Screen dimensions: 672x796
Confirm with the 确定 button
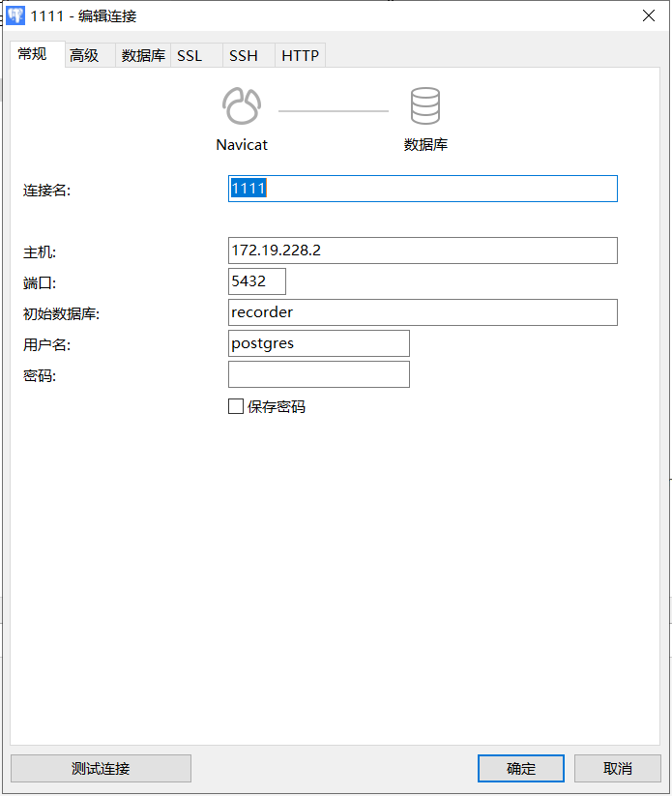[520, 769]
